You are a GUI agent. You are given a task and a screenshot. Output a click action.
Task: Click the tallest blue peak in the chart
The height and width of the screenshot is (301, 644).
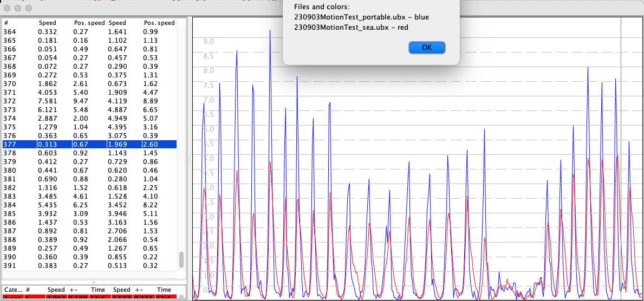[270, 31]
